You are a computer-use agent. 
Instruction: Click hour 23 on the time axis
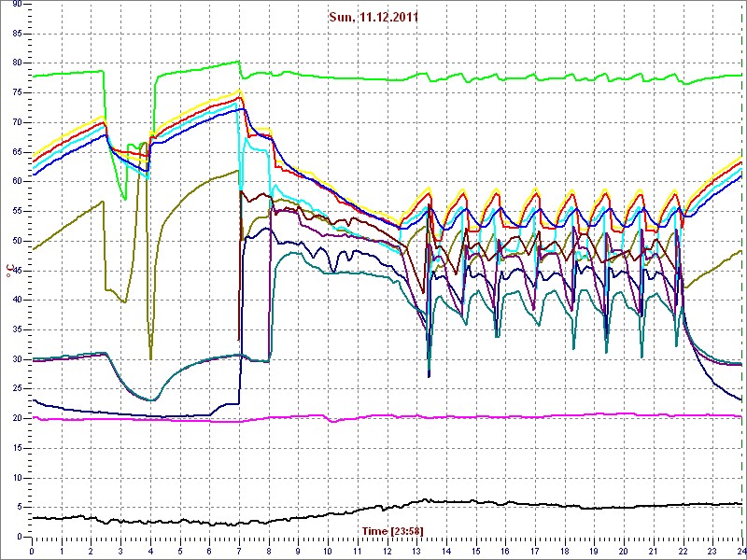click(712, 551)
